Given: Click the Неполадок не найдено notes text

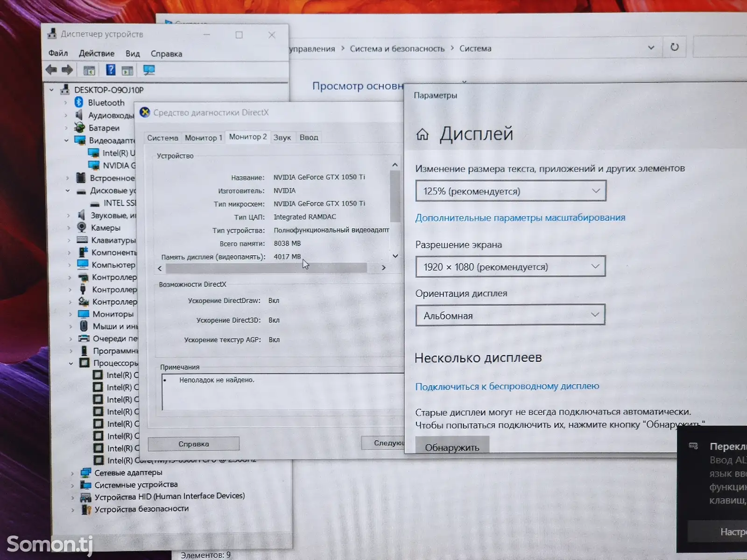Looking at the screenshot, I should tap(217, 380).
